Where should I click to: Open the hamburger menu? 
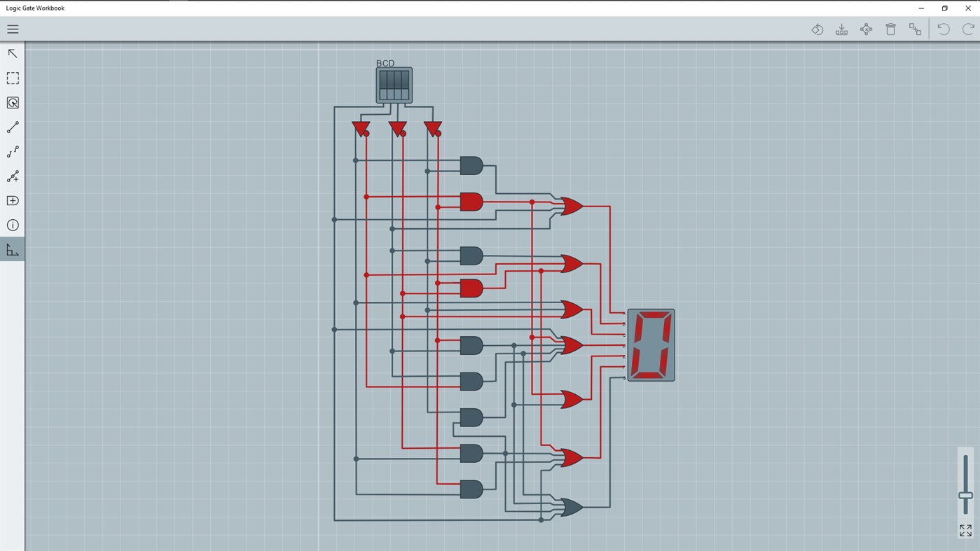[13, 29]
